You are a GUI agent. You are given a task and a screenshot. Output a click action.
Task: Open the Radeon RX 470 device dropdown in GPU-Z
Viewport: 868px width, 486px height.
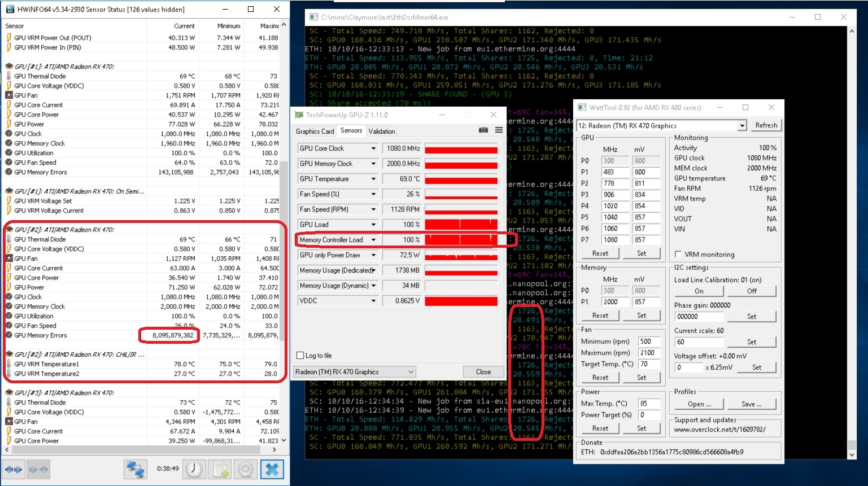click(355, 372)
